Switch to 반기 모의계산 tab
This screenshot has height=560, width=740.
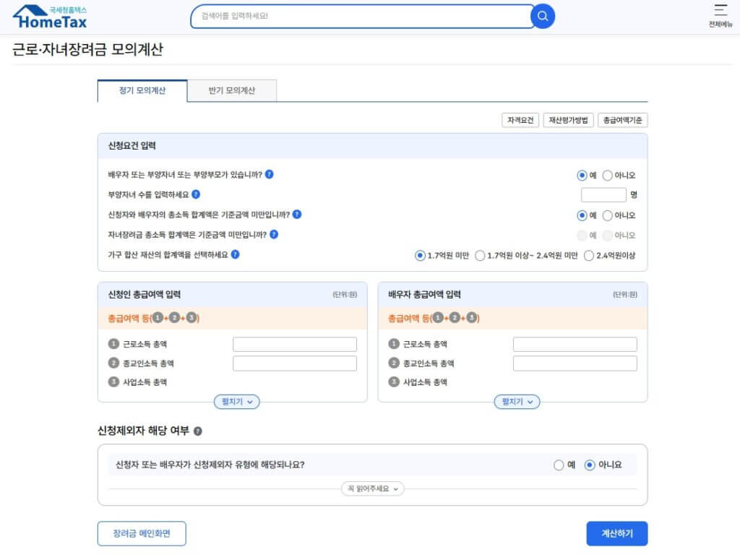[231, 90]
